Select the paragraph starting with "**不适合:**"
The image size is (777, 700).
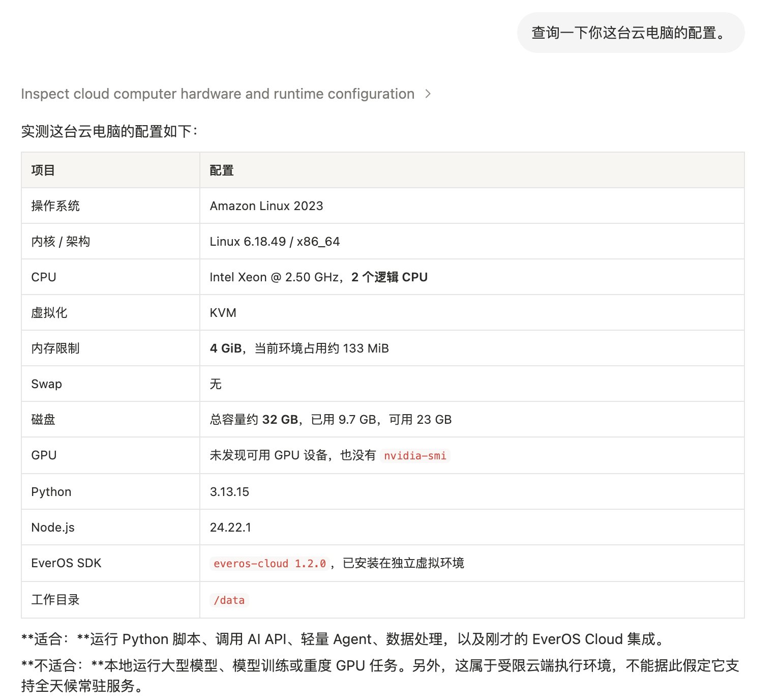[x=380, y=676]
